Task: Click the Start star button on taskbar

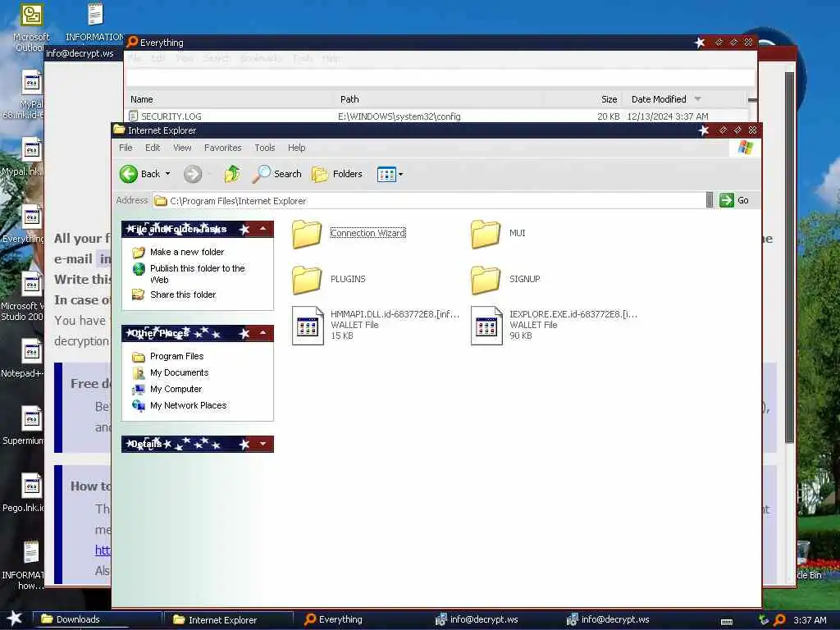Action: click(x=15, y=619)
